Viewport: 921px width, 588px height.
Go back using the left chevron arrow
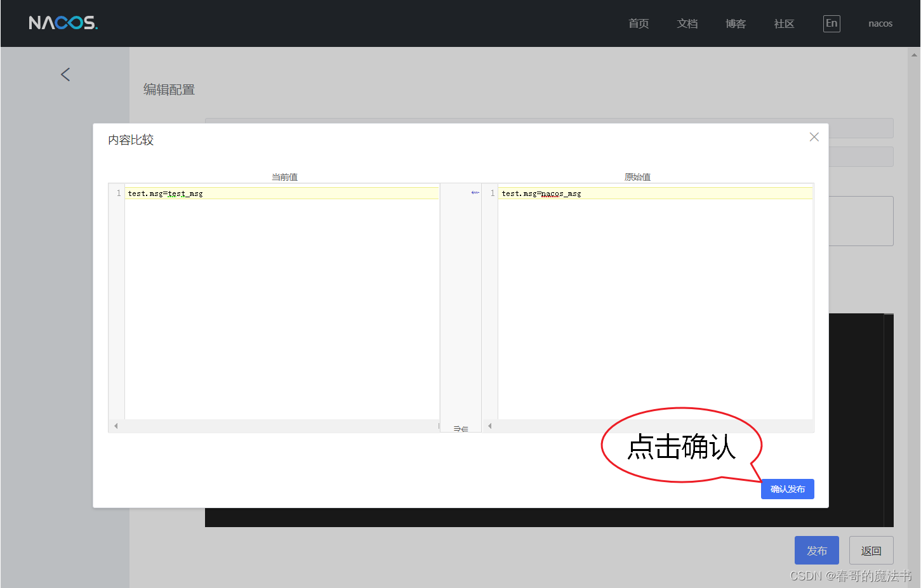pyautogui.click(x=65, y=74)
